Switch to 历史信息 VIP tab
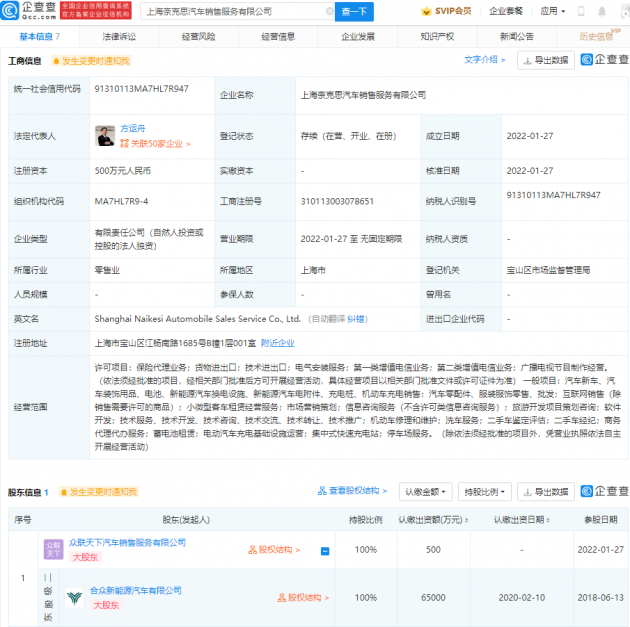This screenshot has height=627, width=630. (x=599, y=36)
